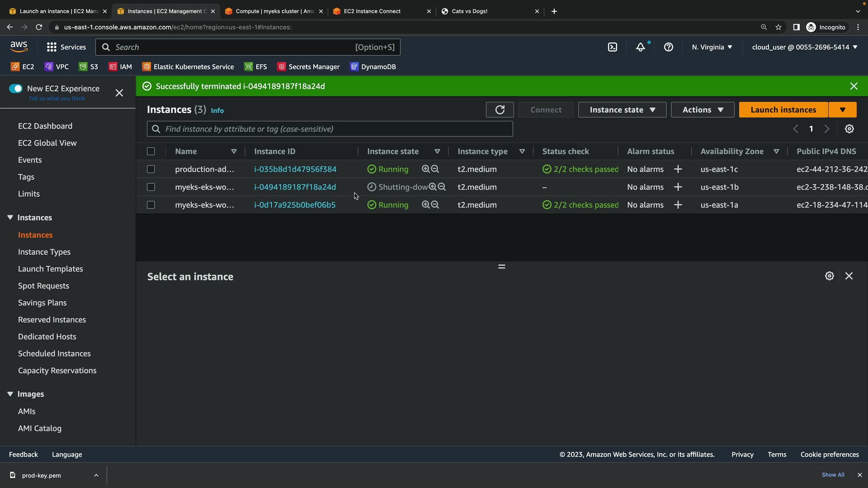Click S3 shortcut in favorites bar
Viewport: 868px width, 488px height.
(x=89, y=67)
